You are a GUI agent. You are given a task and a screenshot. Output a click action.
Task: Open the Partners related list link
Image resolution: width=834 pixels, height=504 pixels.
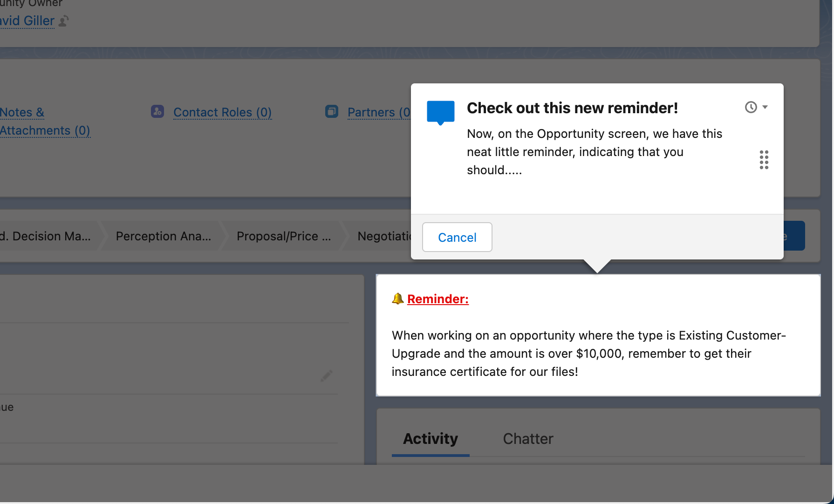tap(379, 112)
